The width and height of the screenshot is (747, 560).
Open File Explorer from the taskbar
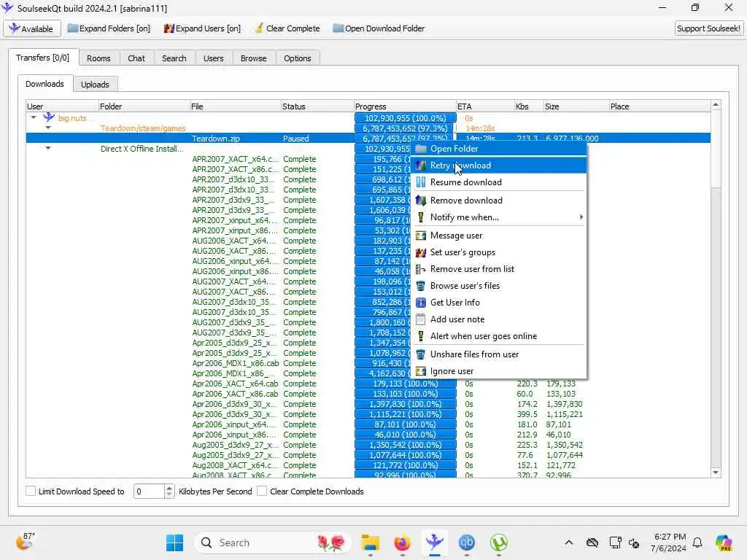click(x=370, y=542)
